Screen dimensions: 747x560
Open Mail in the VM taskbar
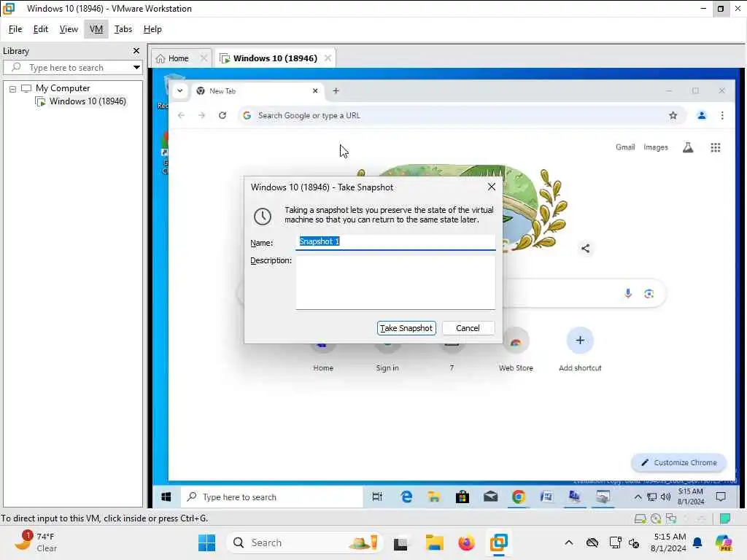pos(490,497)
